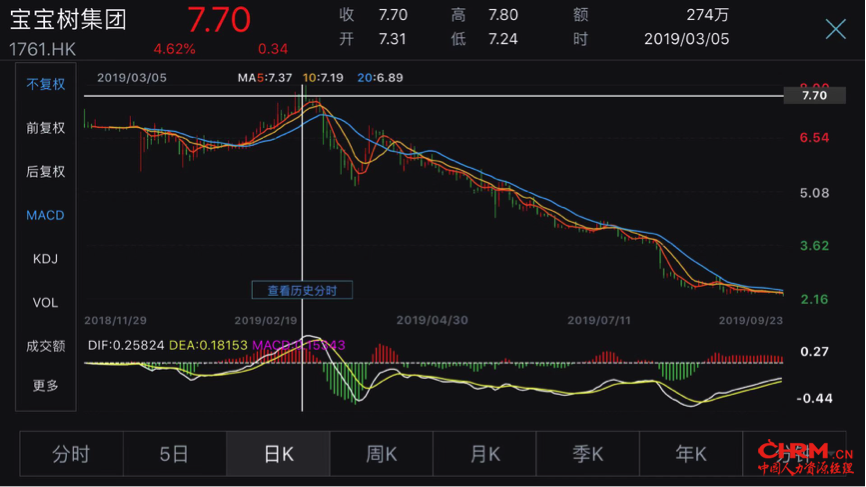Viewport: 866px width, 487px height.
Task: Select the 日K daily candlestick tab
Action: (278, 454)
